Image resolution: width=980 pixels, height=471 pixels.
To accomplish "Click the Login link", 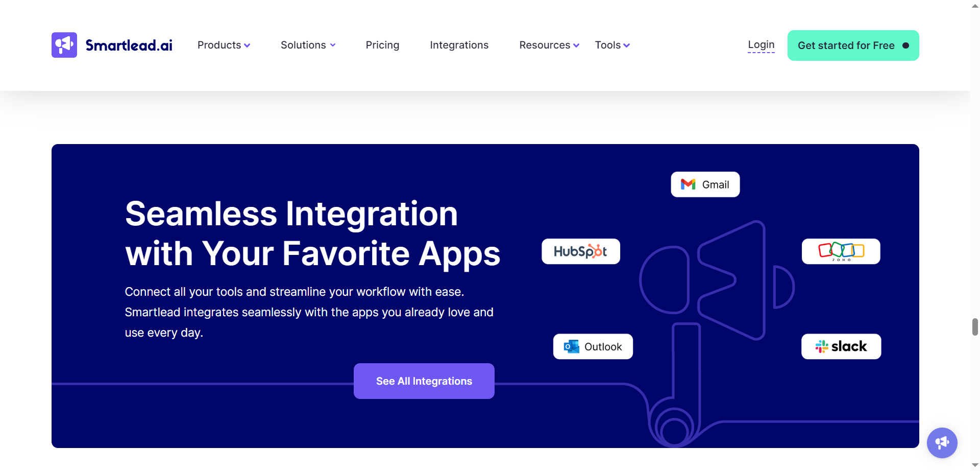I will tap(761, 45).
